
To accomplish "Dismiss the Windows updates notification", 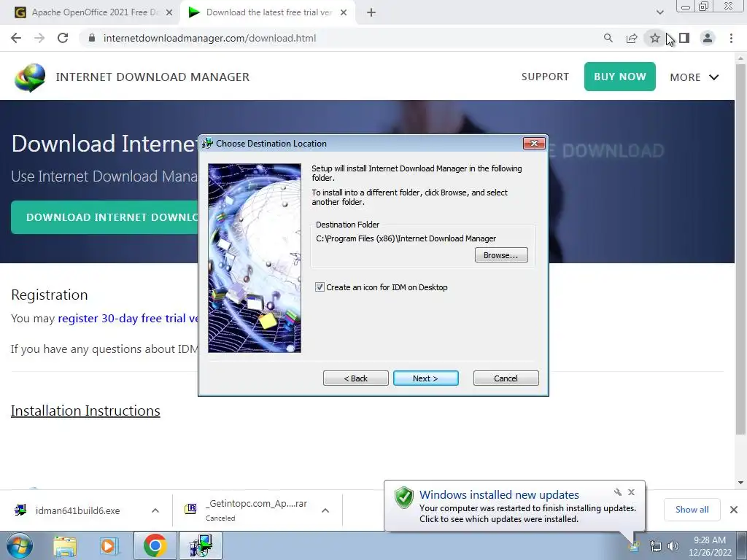I will (631, 492).
